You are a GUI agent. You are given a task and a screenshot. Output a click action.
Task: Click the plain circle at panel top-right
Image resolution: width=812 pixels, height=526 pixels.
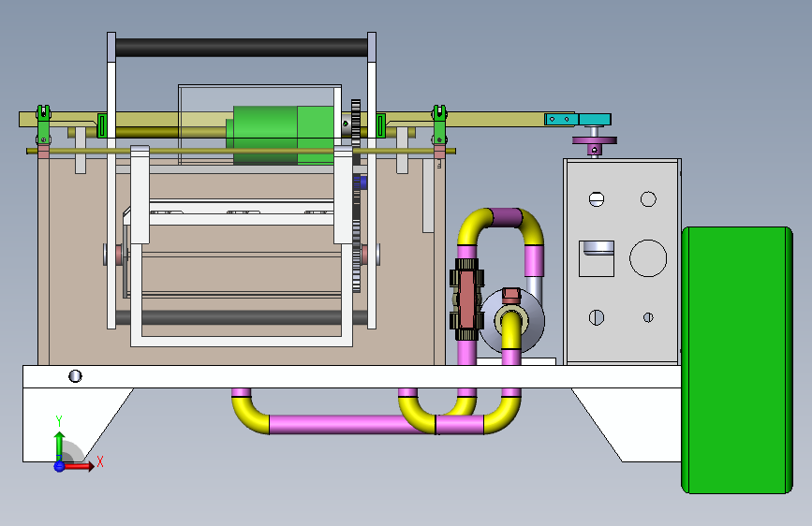(x=648, y=198)
